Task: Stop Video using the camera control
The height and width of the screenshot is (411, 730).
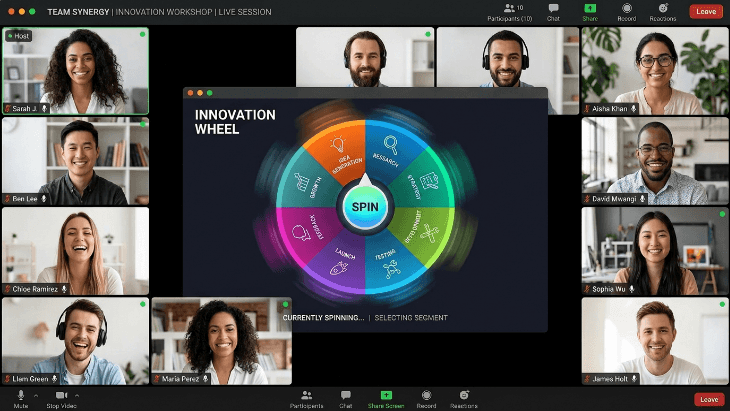Action: tap(61, 399)
